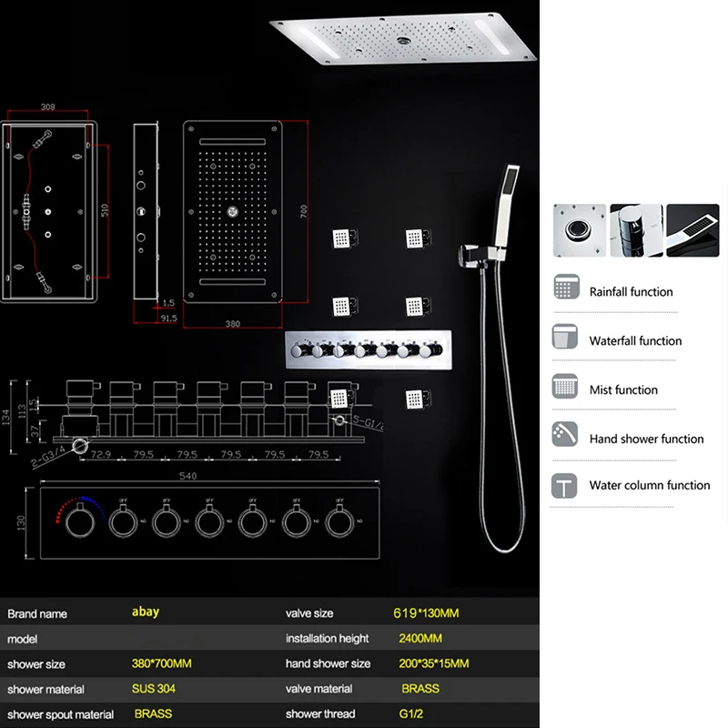Viewport: 728px width, 728px height.
Task: Click the "2-G3/4" inlet thread label
Action: pos(48,457)
